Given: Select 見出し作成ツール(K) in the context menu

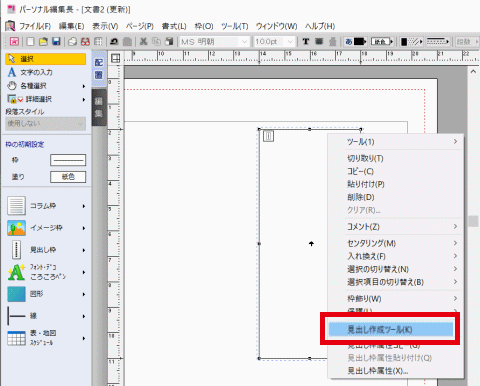Looking at the screenshot, I should tap(391, 330).
